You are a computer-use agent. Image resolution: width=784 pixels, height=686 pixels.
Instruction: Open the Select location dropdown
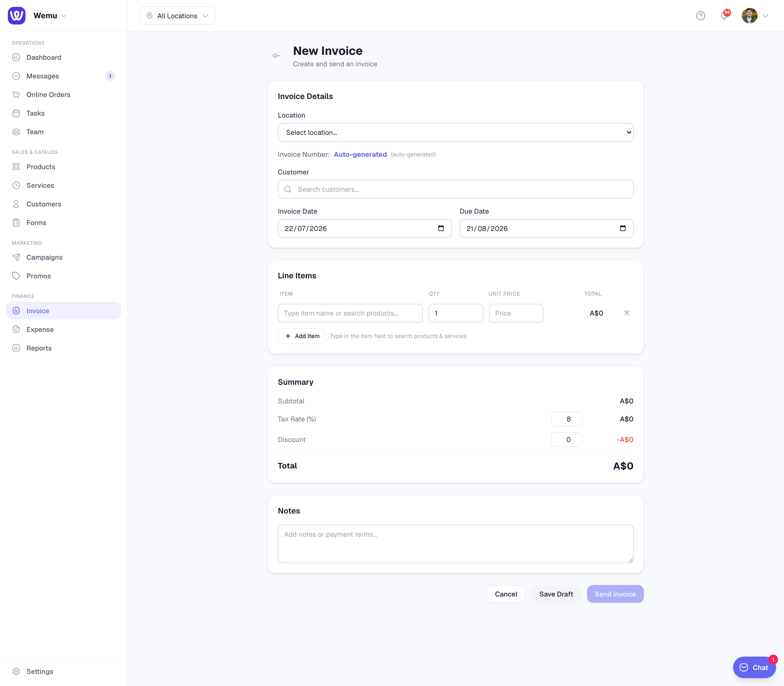click(x=456, y=132)
